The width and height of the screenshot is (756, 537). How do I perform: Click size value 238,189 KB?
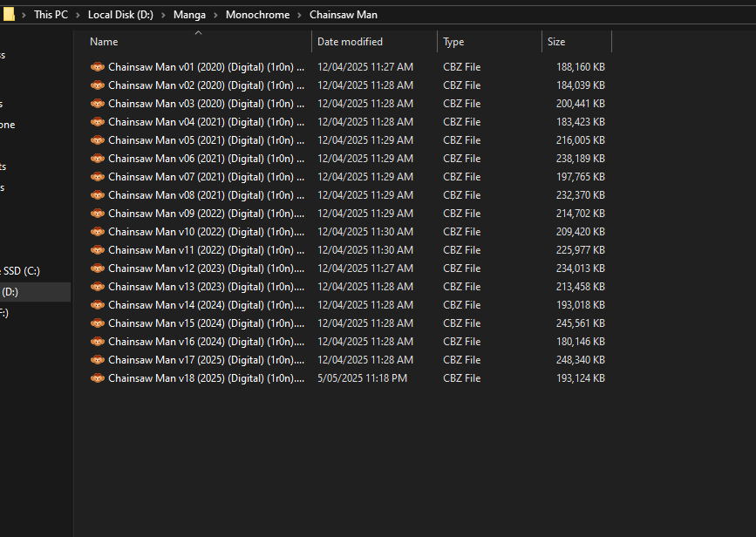click(581, 159)
